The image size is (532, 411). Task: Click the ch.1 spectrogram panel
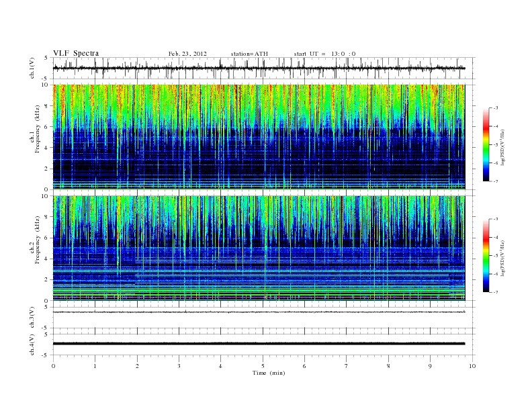[x=259, y=137]
